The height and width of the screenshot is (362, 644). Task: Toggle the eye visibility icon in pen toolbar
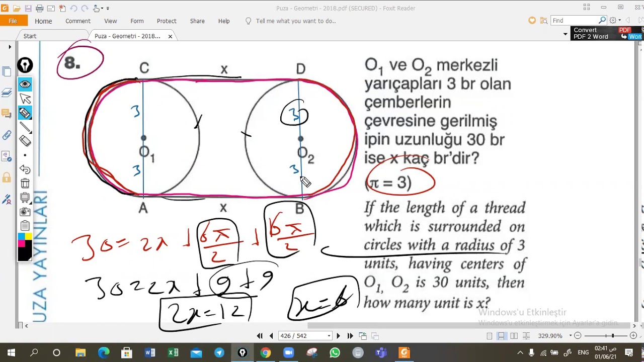pyautogui.click(x=25, y=84)
